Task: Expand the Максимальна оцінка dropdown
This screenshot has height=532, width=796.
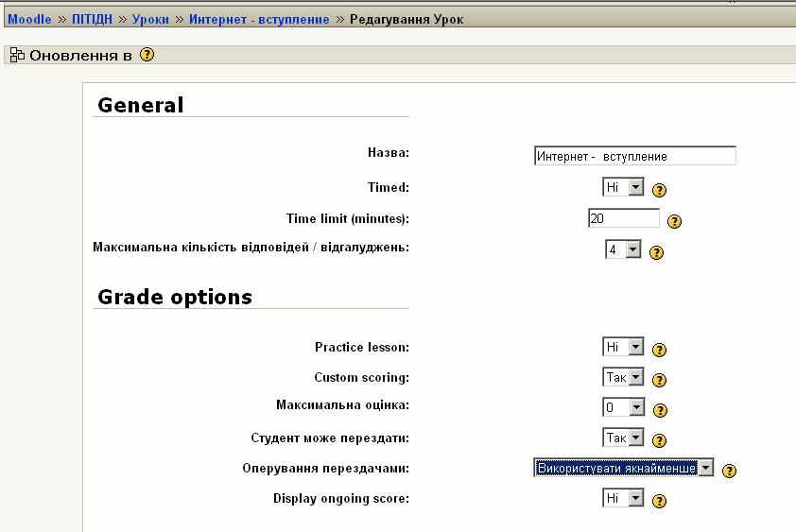Action: 623,407
